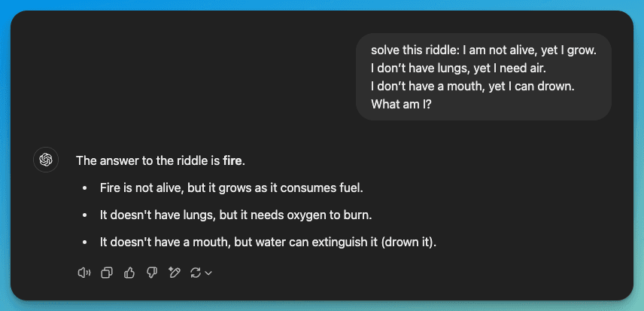
Task: Click the Read aloud speaker icon
Action: 84,273
